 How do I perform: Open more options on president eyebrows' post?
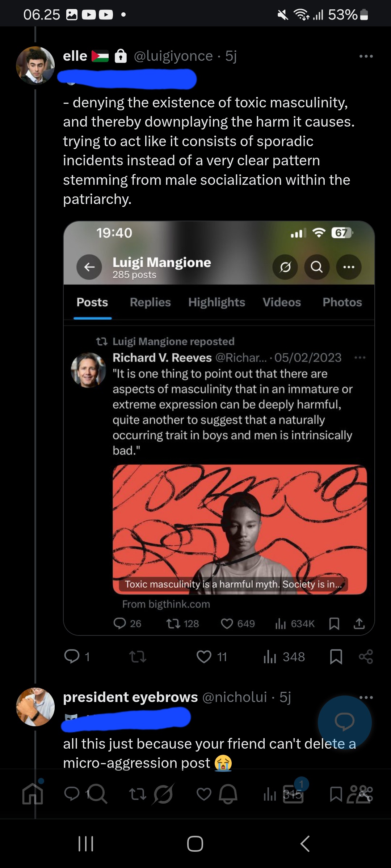tap(366, 697)
